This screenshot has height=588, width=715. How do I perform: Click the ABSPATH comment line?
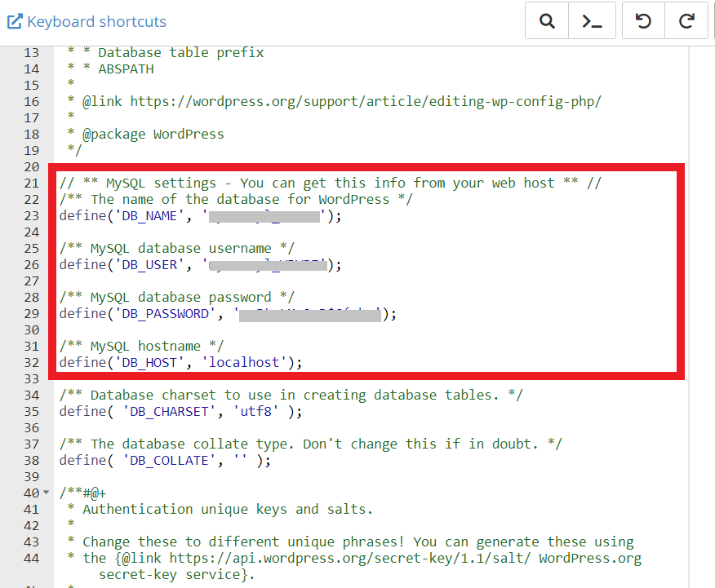126,69
